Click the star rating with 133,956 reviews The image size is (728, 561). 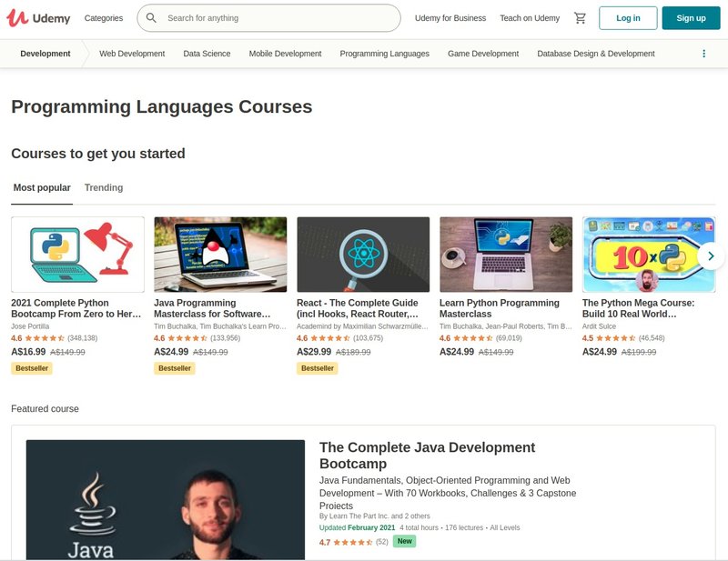[197, 338]
